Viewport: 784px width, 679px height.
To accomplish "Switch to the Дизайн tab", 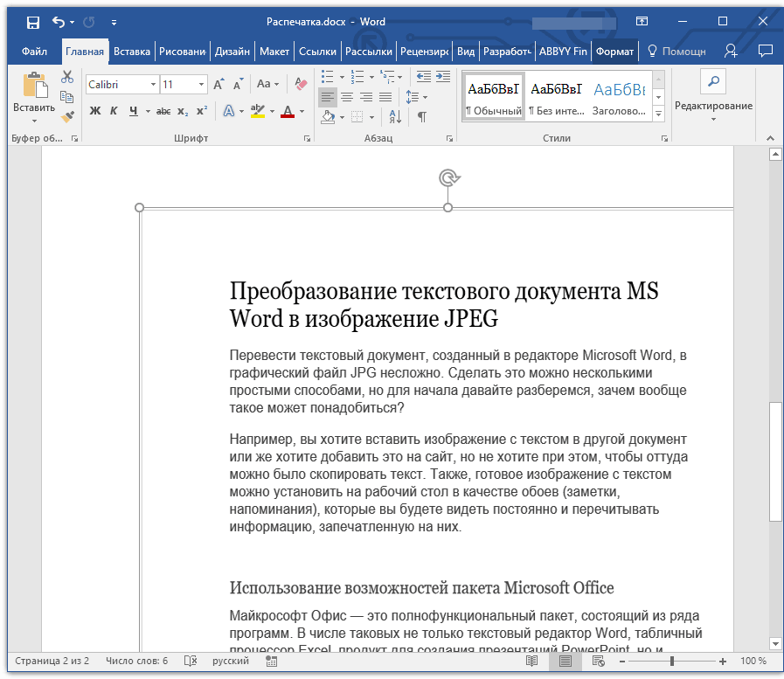I will [232, 52].
